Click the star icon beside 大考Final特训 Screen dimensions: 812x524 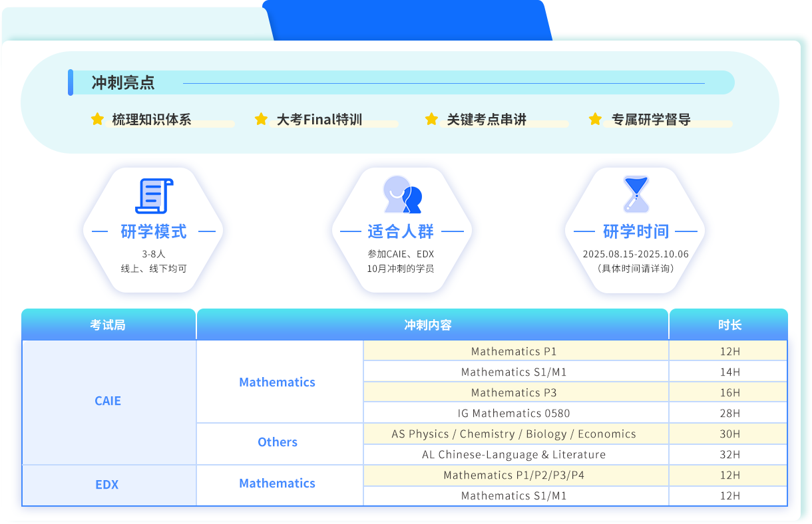click(x=262, y=119)
